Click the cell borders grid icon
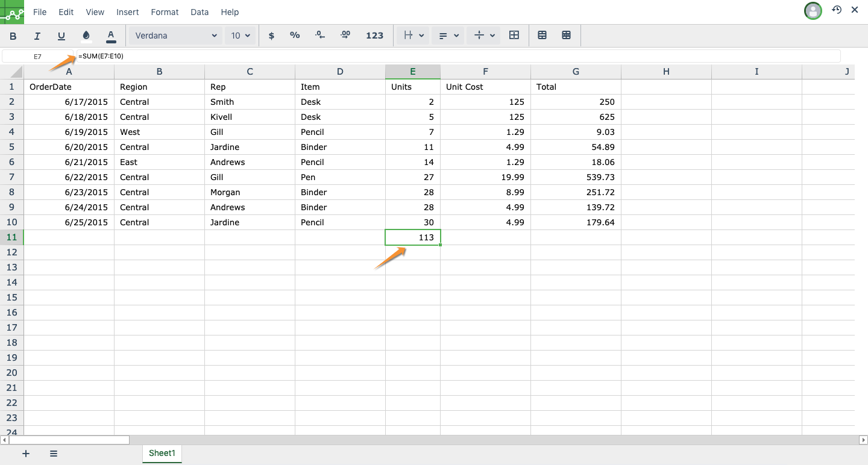 click(514, 36)
